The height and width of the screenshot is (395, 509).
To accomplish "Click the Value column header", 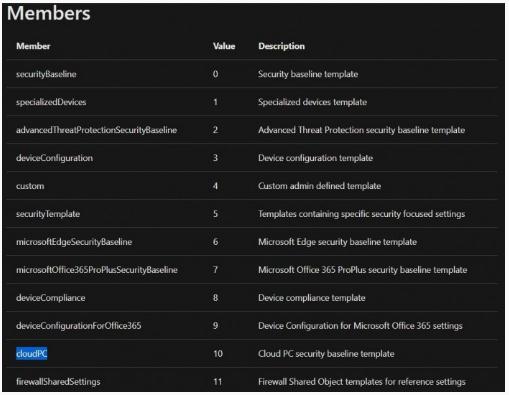I will (224, 46).
